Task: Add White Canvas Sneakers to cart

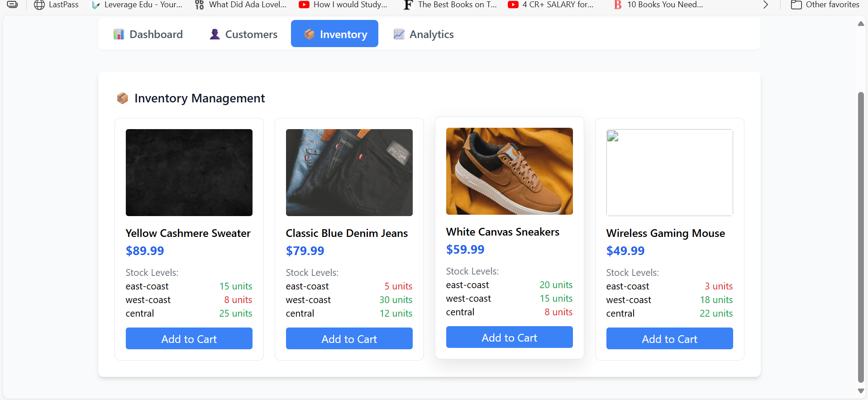Action: (x=510, y=337)
